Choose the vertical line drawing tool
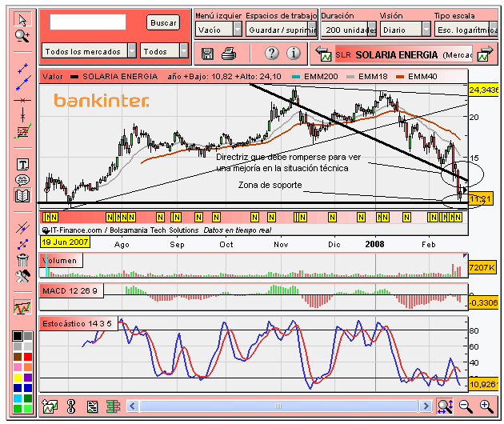Image resolution: width=504 pixels, height=424 pixels. [x=22, y=115]
